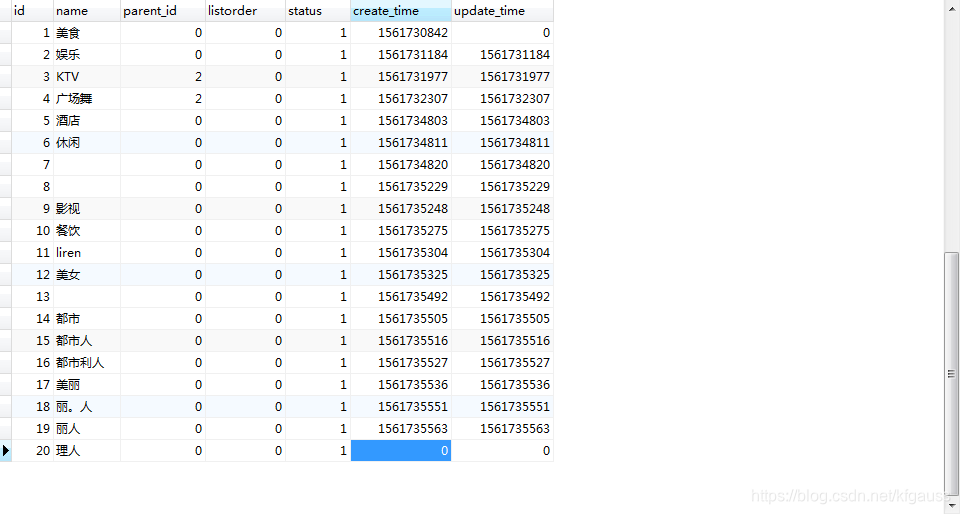Select the highlighted create_time column header
This screenshot has height=514, width=960.
[x=401, y=11]
